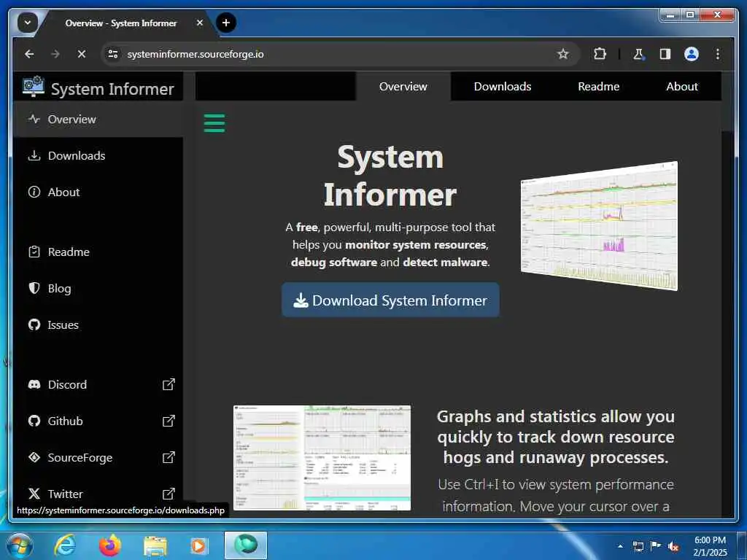Expand the tab search dropdown arrow
The image size is (747, 560).
pyautogui.click(x=28, y=23)
